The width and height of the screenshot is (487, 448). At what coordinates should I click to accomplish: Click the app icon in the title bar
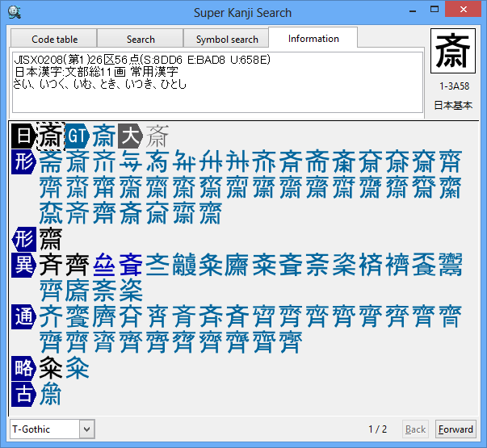(14, 12)
